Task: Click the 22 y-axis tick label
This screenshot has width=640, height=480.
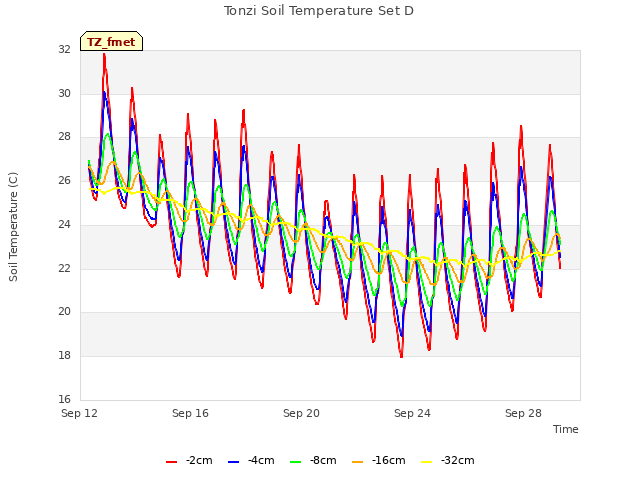Action: pyautogui.click(x=64, y=268)
